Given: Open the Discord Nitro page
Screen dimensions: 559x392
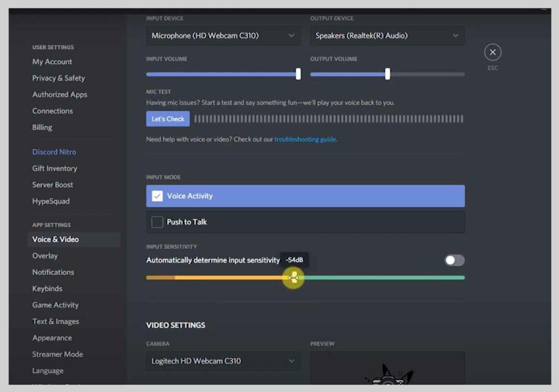Looking at the screenshot, I should pyautogui.click(x=54, y=151).
